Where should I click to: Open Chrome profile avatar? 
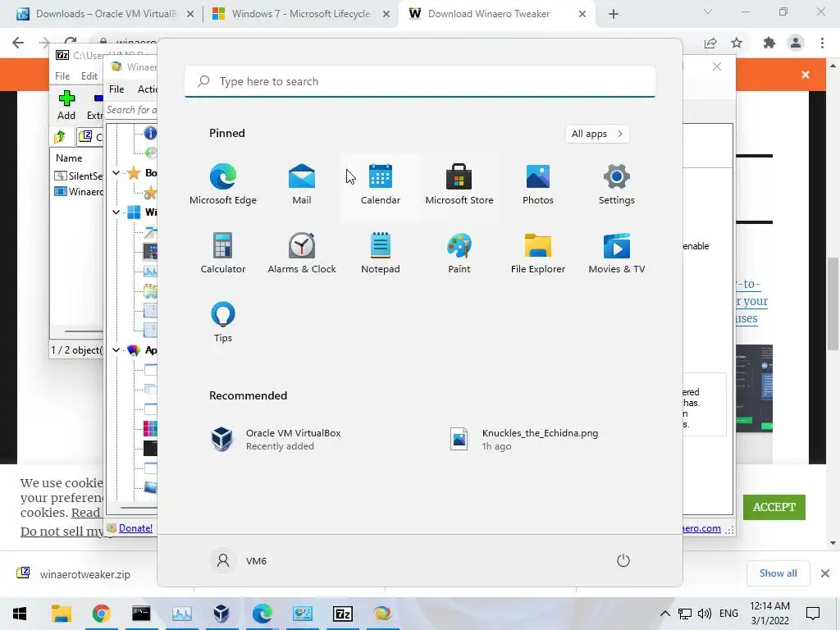[x=796, y=43]
